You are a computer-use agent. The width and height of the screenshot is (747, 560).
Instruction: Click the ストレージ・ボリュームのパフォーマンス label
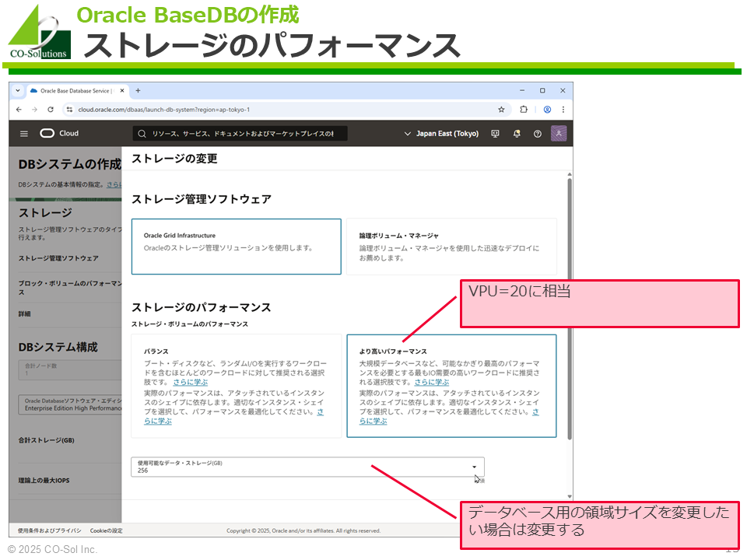click(x=190, y=324)
